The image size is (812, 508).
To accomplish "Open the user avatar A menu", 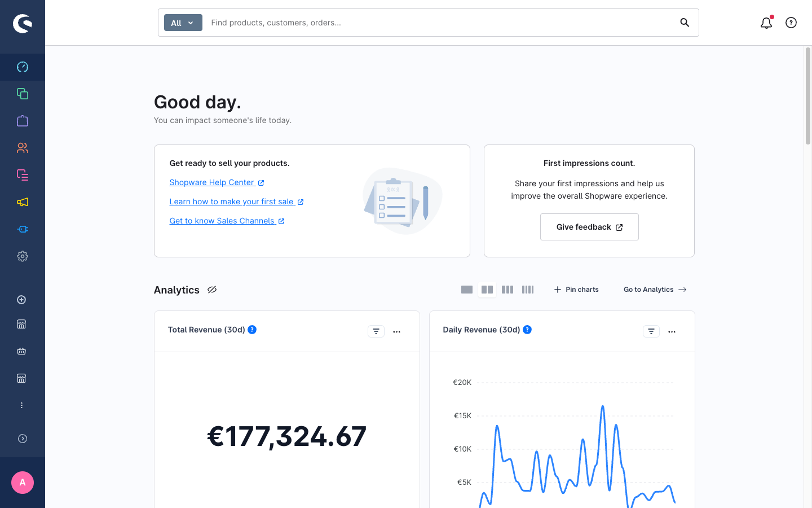I will [x=23, y=483].
